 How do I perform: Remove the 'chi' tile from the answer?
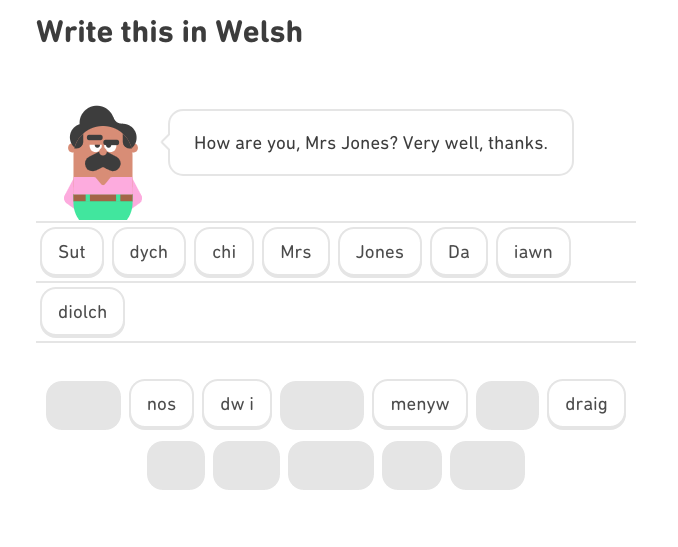(224, 252)
